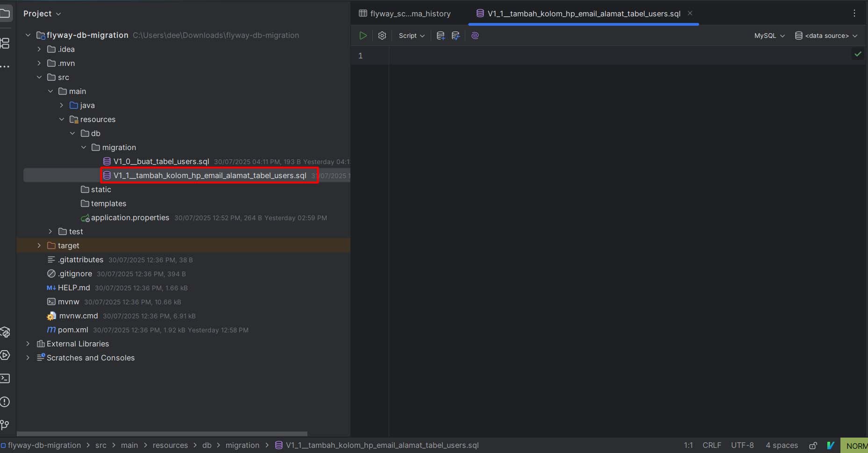
Task: Click migration in breadcrumb bar
Action: tap(242, 445)
